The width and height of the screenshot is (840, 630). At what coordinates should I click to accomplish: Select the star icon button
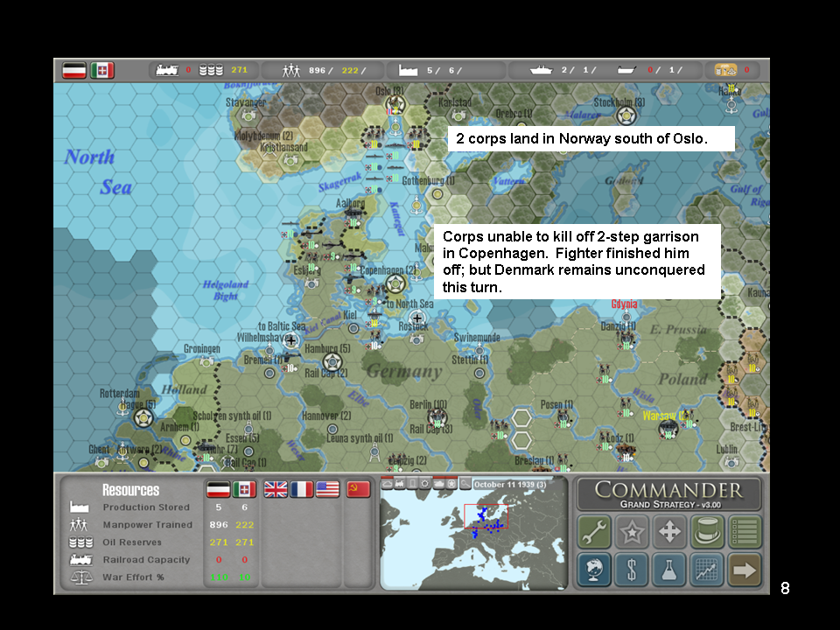tap(632, 532)
